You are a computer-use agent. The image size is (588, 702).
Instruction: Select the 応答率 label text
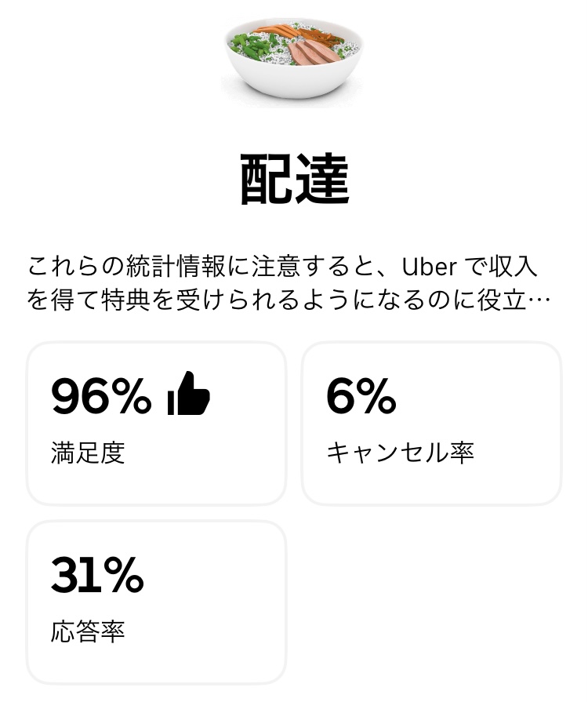pos(88,632)
